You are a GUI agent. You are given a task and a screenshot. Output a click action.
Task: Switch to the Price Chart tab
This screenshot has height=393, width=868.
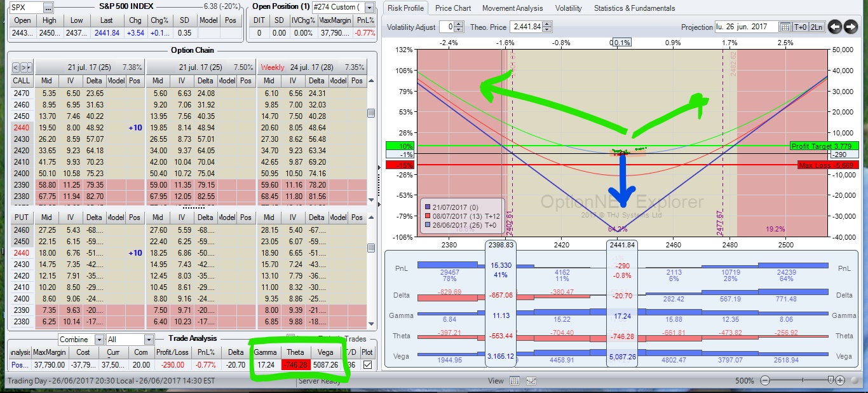point(453,8)
